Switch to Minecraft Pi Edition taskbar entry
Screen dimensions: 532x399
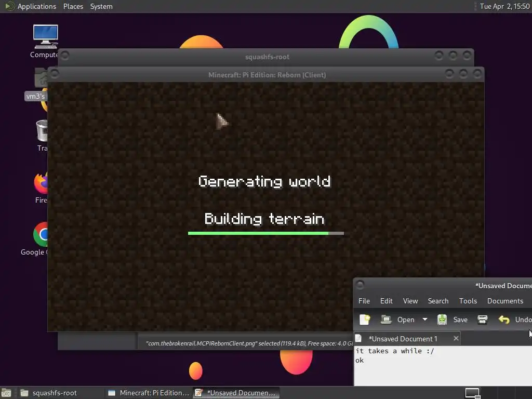[149, 393]
